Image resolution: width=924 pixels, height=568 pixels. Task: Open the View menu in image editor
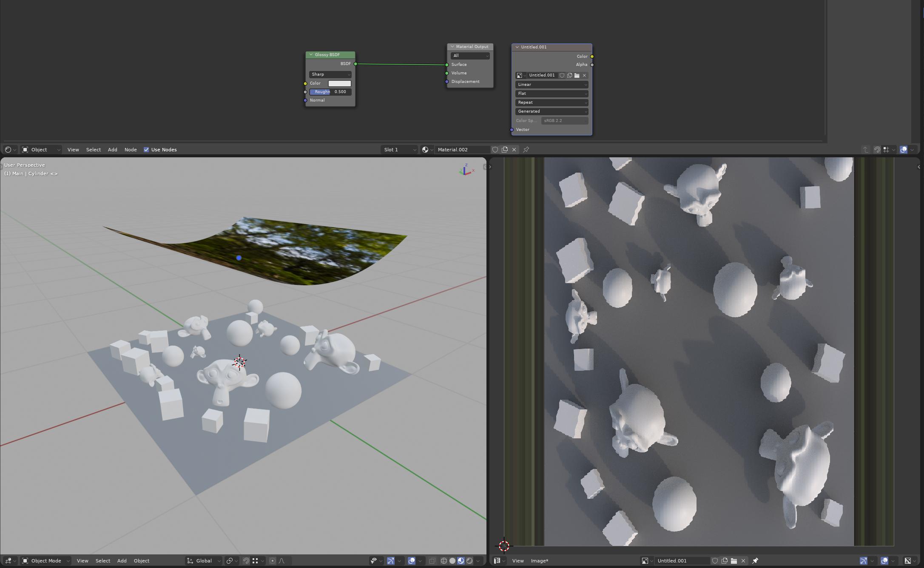click(518, 561)
